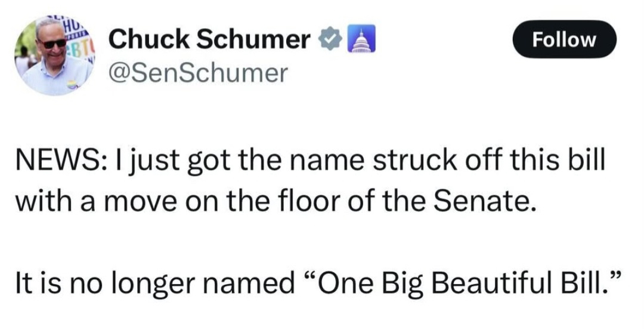Screen dimensions: 644x329
Task: Click the Capitol building government badge
Action: click(x=356, y=41)
